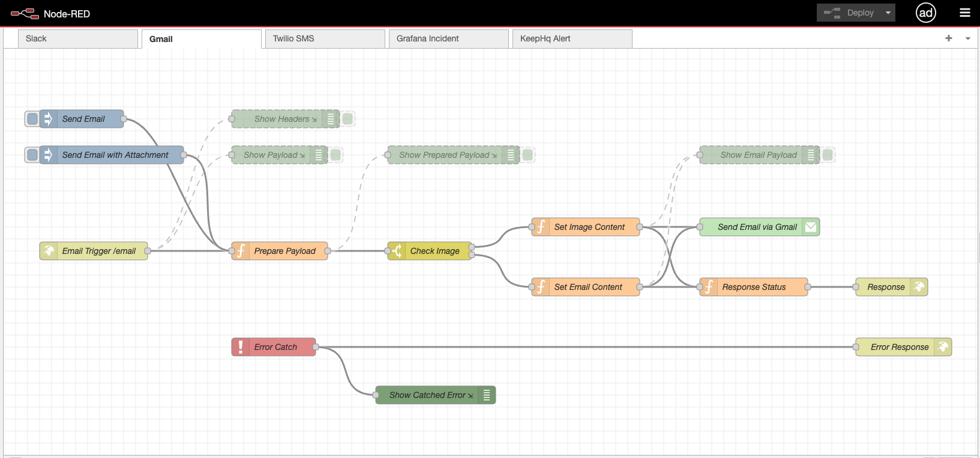Screen dimensions: 980x458
Task: Click Send Email with Attachment arrow icon
Action: 49,155
